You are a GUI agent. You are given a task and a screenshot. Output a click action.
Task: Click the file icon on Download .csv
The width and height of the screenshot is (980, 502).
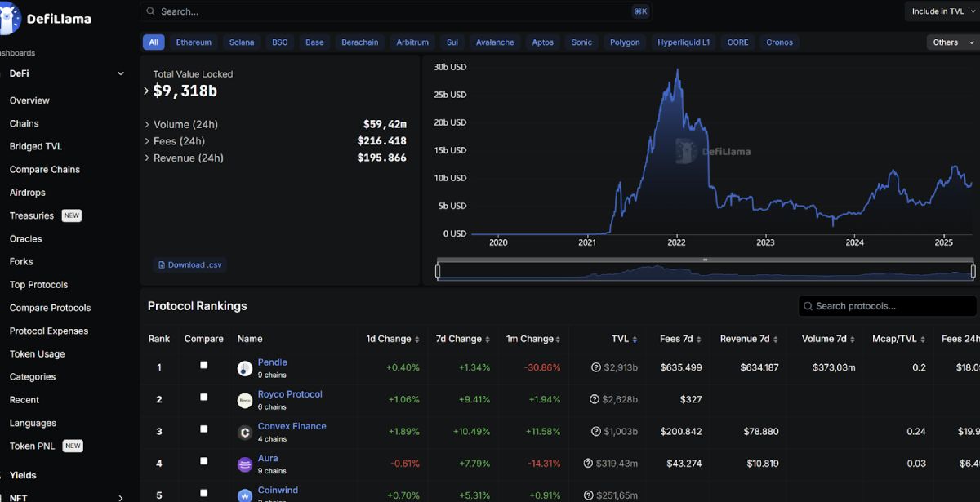click(162, 264)
